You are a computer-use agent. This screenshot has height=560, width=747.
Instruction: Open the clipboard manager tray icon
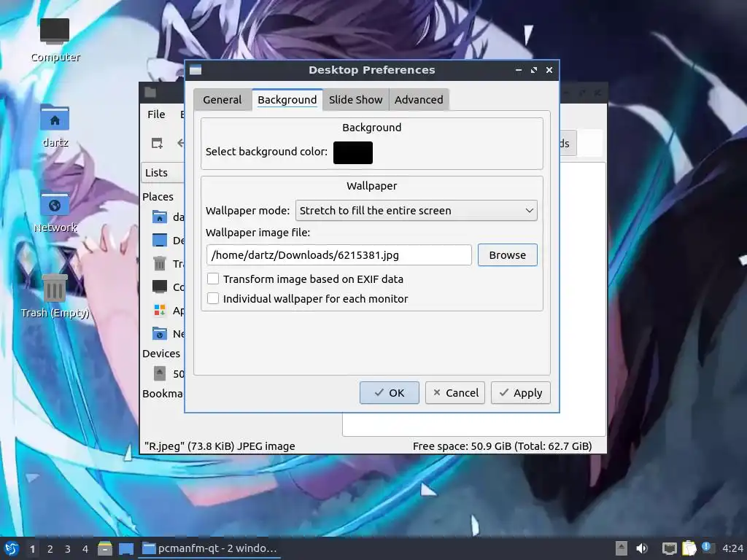coord(689,548)
